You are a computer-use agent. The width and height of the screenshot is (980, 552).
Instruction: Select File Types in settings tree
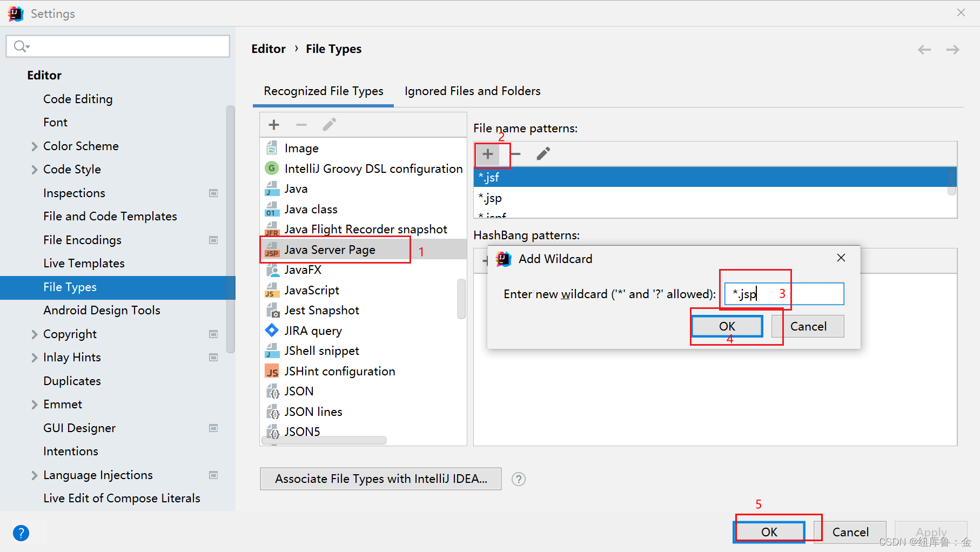point(117,287)
